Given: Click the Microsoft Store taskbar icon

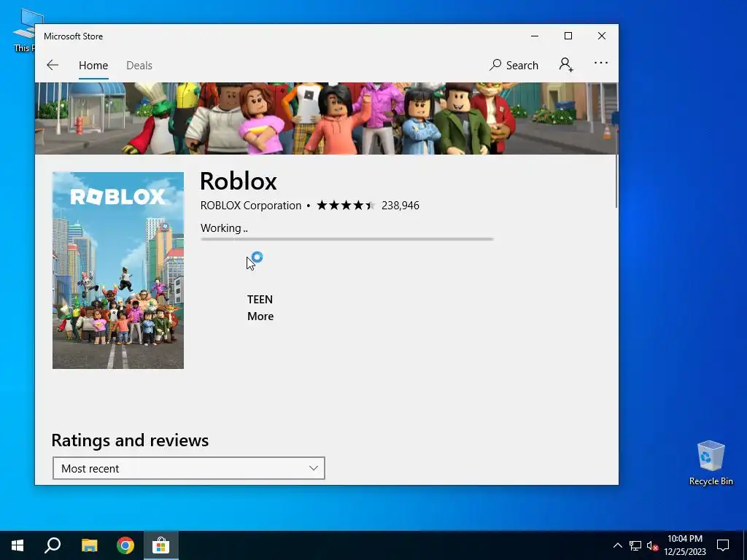Looking at the screenshot, I should coord(161,545).
